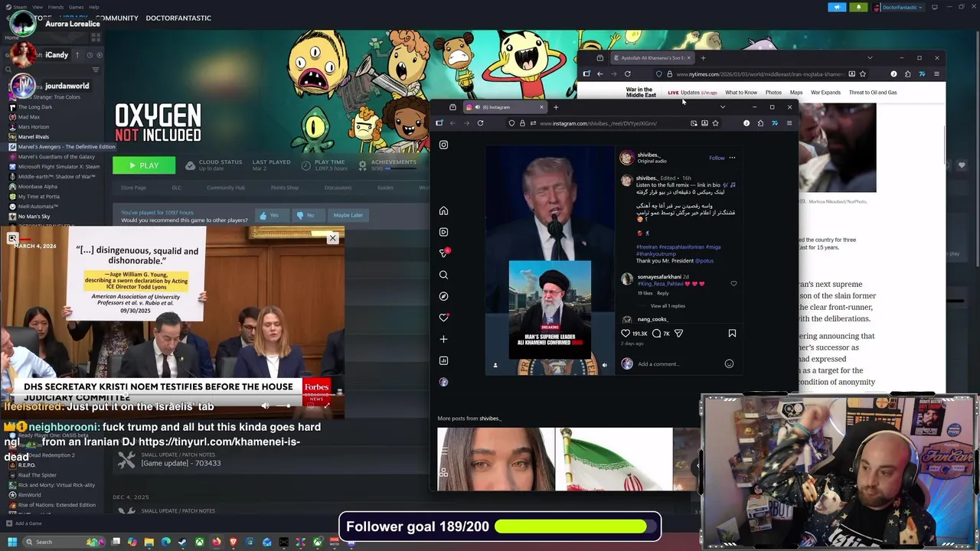Screen dimensions: 980x551
Task: Select Maybe Later for recommendation
Action: click(x=348, y=215)
